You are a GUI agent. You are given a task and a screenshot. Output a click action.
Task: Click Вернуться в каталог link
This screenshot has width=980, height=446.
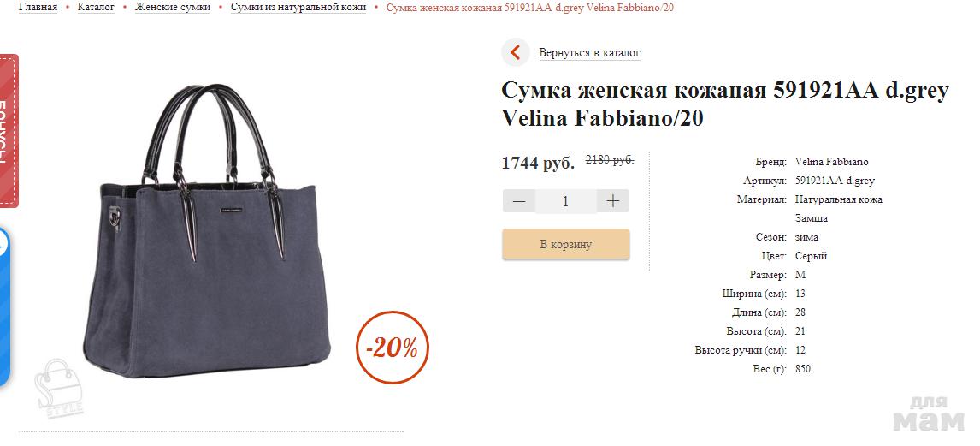click(x=589, y=53)
